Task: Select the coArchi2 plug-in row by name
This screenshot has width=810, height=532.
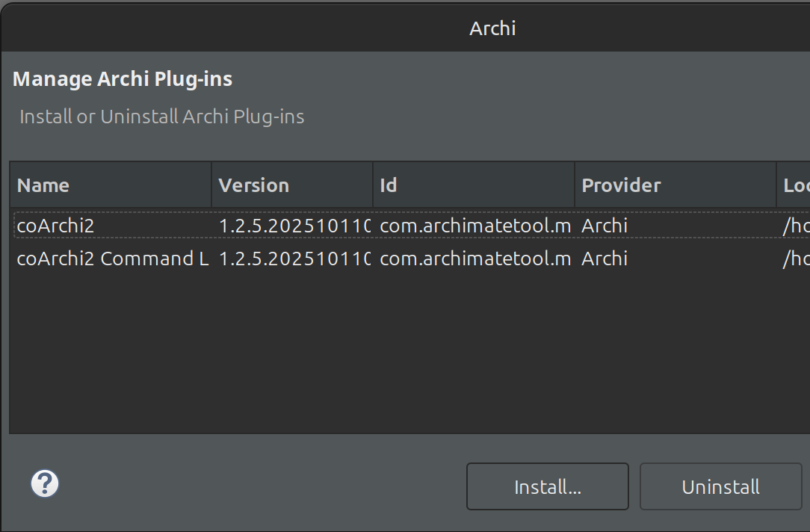Action: tap(56, 226)
